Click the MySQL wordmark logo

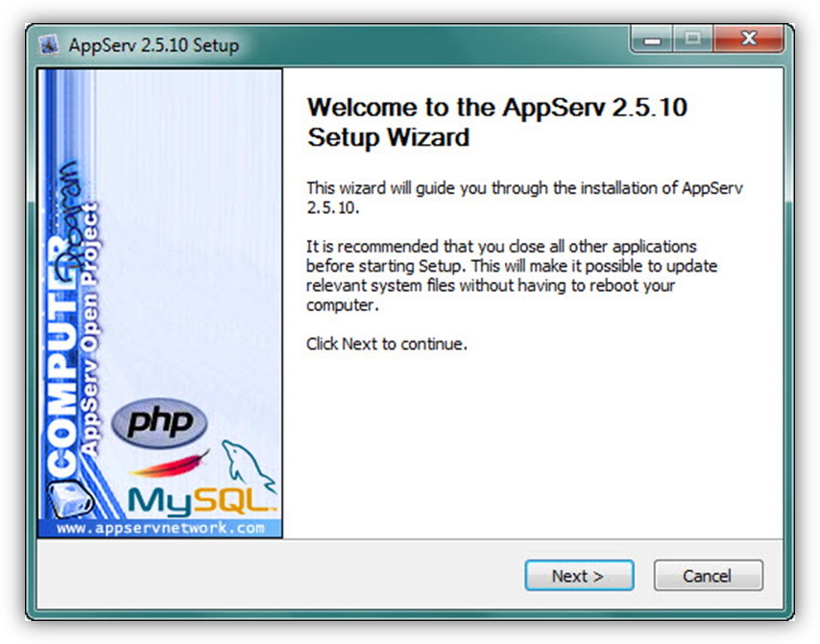click(200, 500)
